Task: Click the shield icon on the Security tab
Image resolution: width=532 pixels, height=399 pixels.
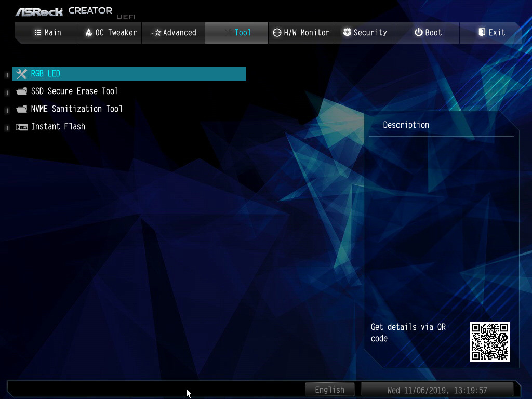Action: [347, 33]
